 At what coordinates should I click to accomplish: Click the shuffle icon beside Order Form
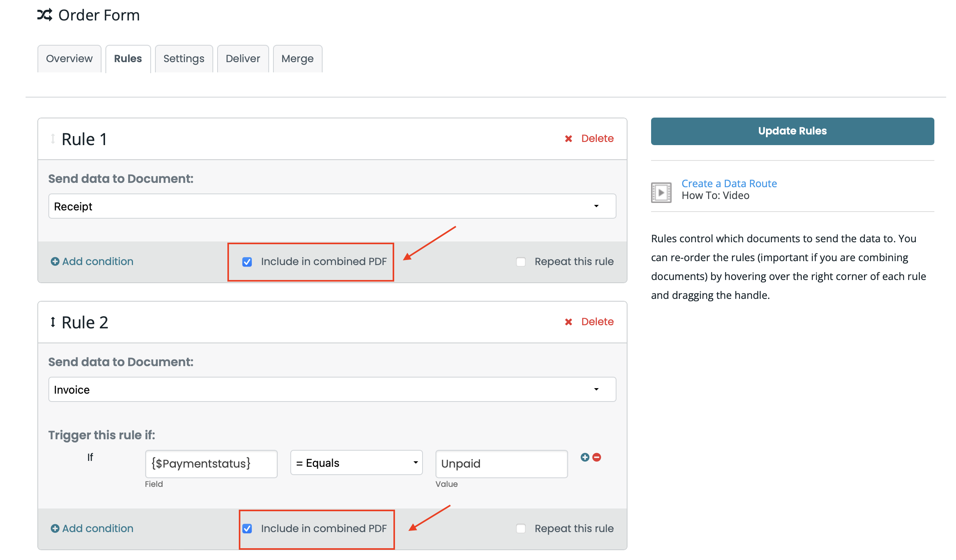[x=44, y=15]
